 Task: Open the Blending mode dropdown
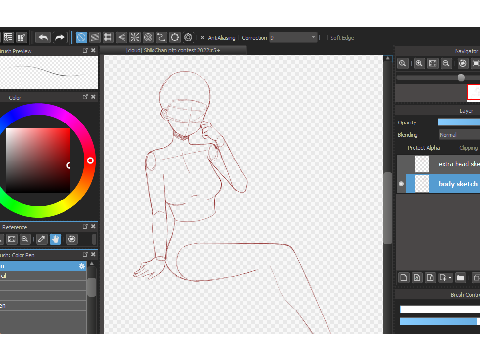pyautogui.click(x=460, y=135)
